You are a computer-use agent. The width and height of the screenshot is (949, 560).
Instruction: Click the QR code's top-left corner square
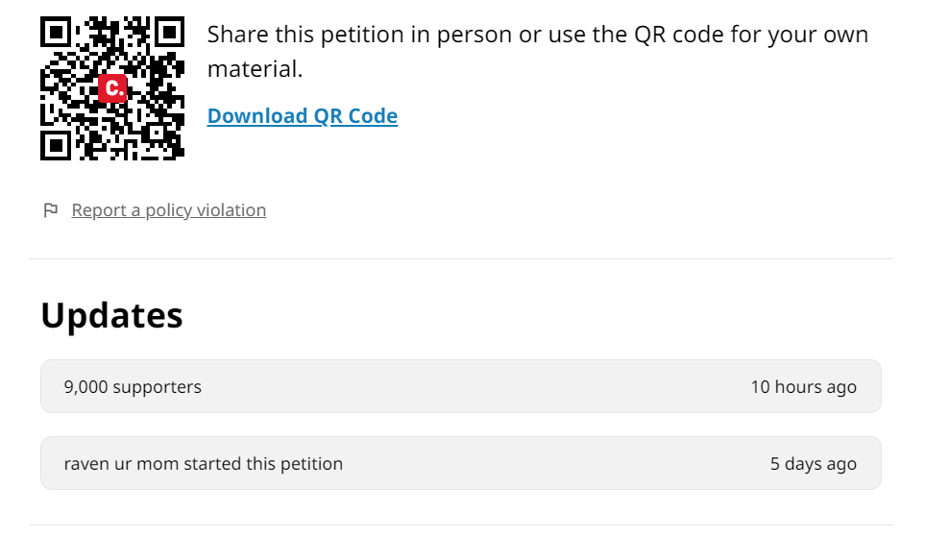point(56,33)
